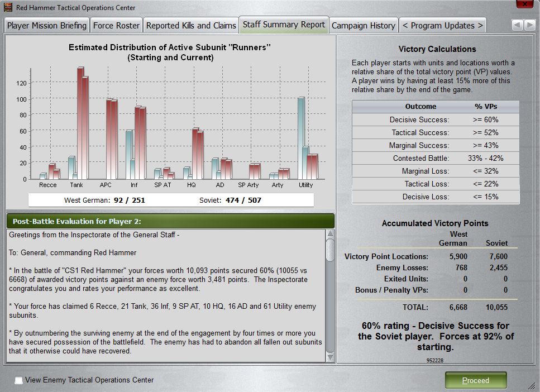Click the tallest Soviet Tank bar in chart
This screenshot has width=540, height=392.
80,123
